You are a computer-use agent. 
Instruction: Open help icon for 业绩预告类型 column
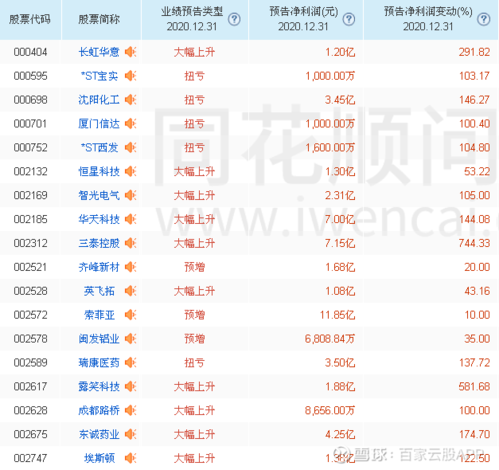click(x=234, y=20)
